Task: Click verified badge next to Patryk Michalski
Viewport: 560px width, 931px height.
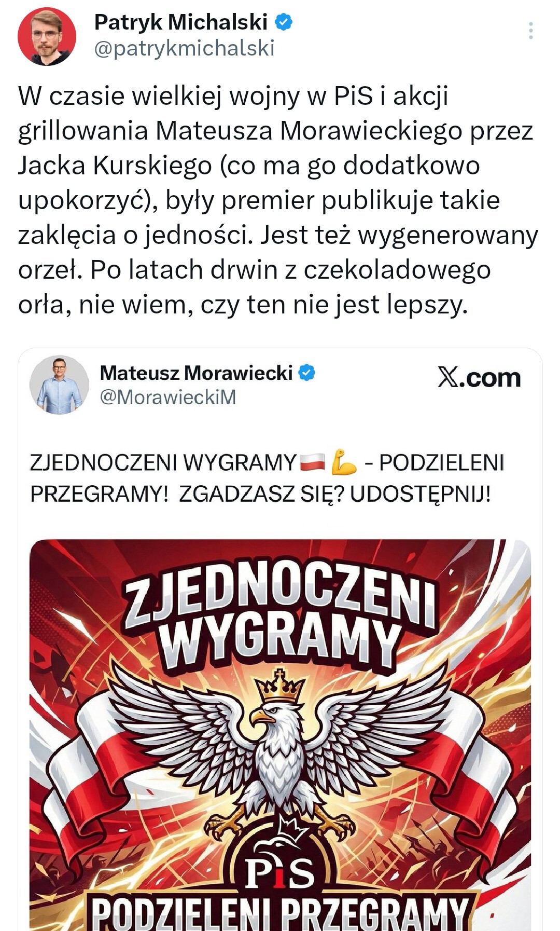Action: click(284, 22)
